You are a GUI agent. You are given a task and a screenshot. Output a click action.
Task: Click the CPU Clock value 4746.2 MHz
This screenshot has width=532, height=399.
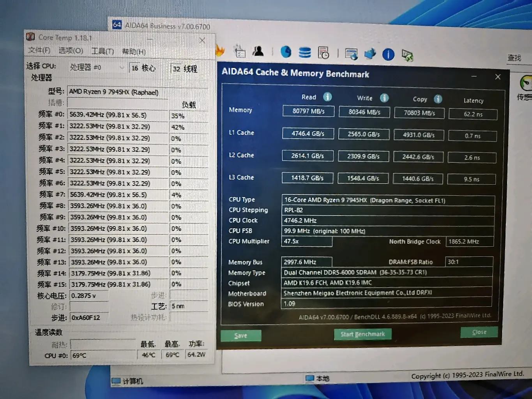[388, 221]
